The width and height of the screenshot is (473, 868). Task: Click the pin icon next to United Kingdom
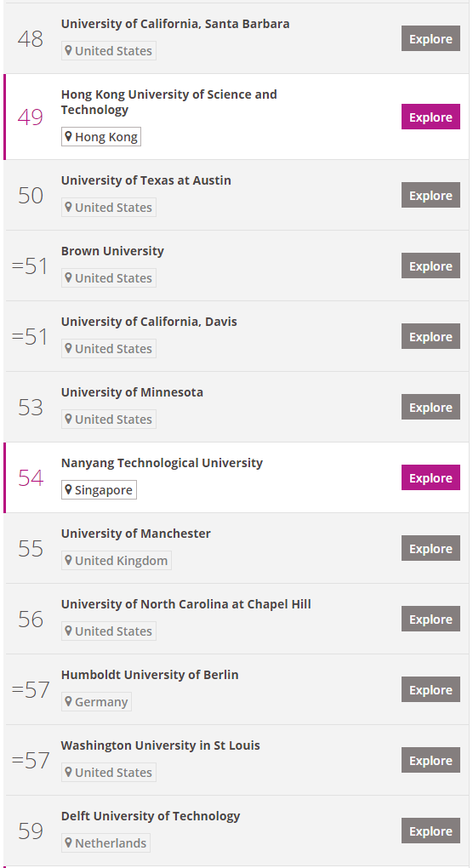68,561
